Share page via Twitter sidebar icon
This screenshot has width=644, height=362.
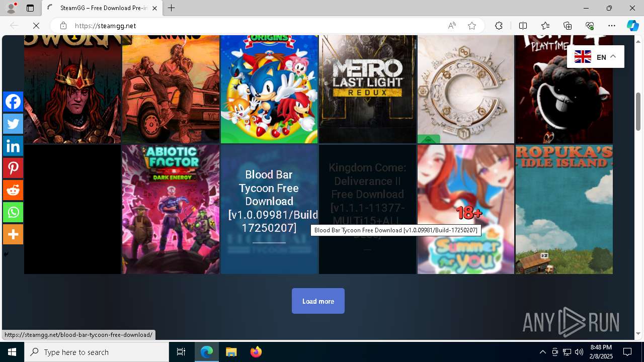pos(13,124)
